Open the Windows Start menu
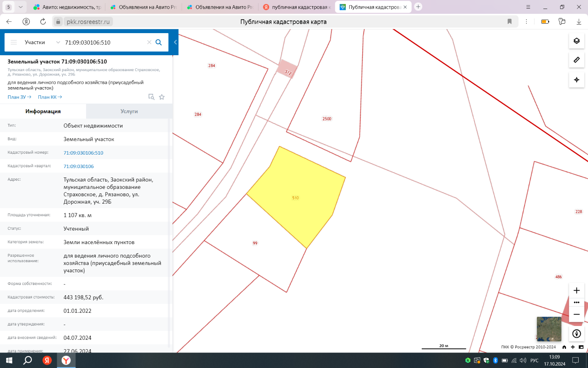Screen dimensions: 588x368 (x=9, y=360)
